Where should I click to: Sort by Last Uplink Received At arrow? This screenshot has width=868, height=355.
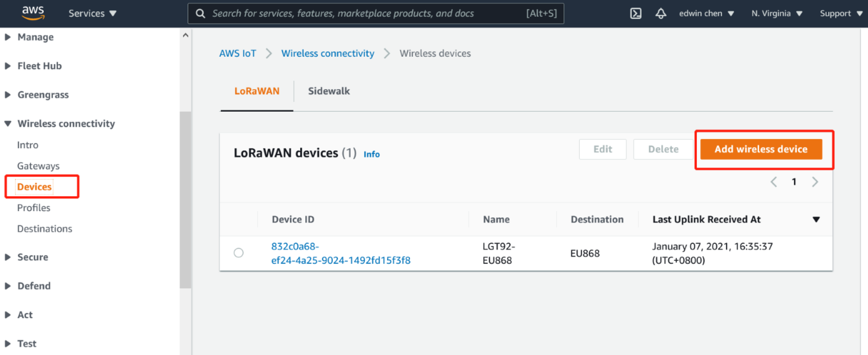tap(816, 220)
